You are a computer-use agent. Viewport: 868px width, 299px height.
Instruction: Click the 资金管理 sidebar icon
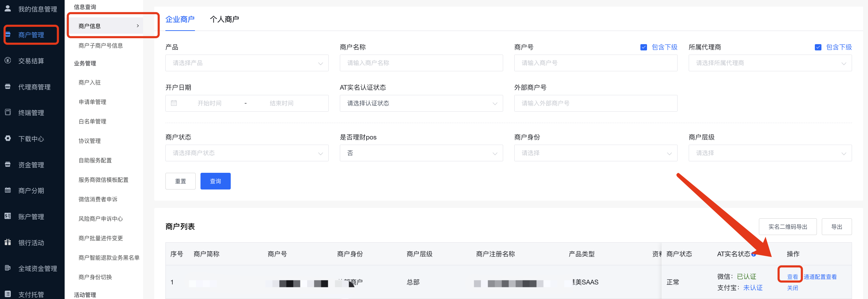coord(8,164)
